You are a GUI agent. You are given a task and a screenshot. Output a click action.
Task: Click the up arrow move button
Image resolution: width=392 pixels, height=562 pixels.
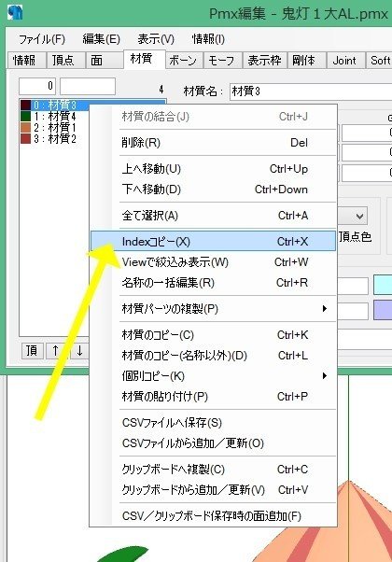point(56,351)
